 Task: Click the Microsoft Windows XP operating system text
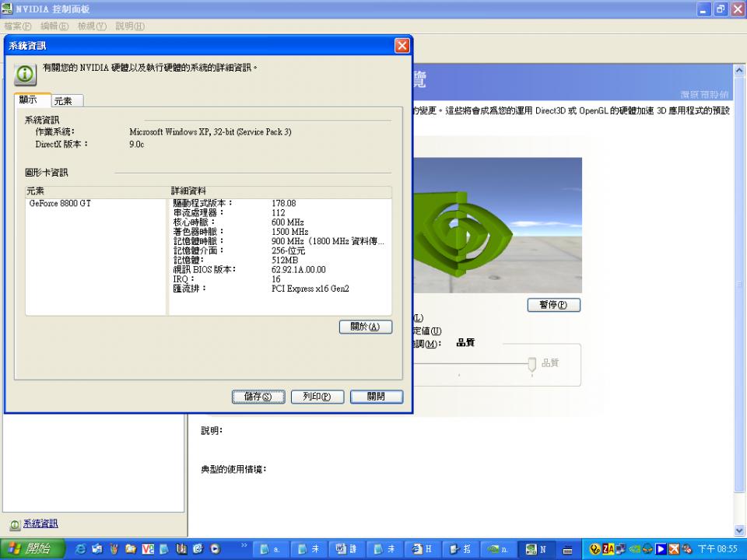tap(210, 132)
